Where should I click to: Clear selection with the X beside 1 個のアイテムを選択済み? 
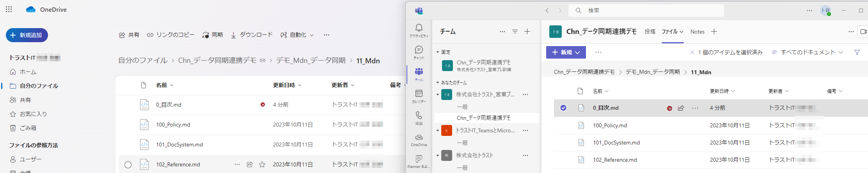[x=692, y=52]
